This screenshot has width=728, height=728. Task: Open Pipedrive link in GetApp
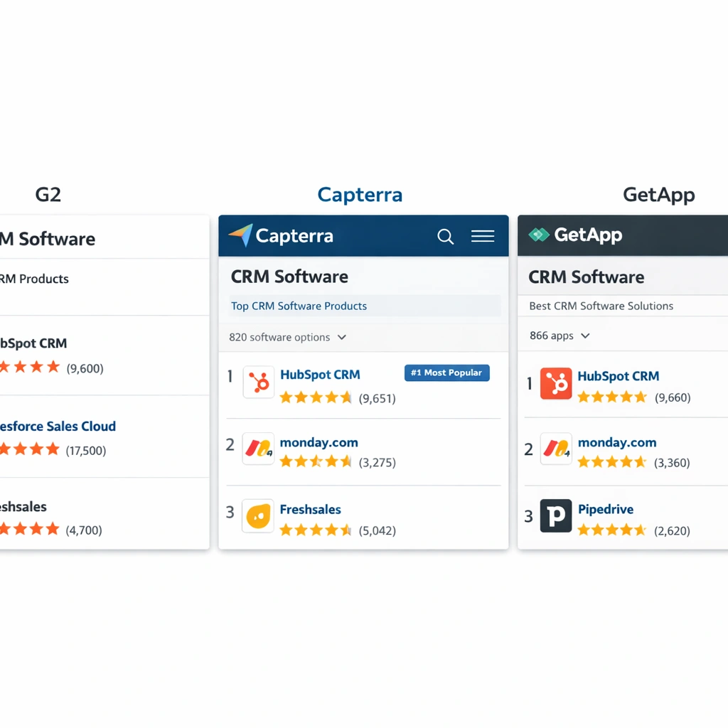tap(606, 510)
